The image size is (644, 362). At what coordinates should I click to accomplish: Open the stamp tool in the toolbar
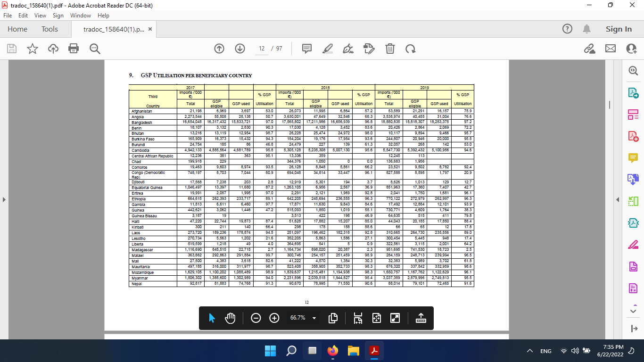tap(369, 49)
